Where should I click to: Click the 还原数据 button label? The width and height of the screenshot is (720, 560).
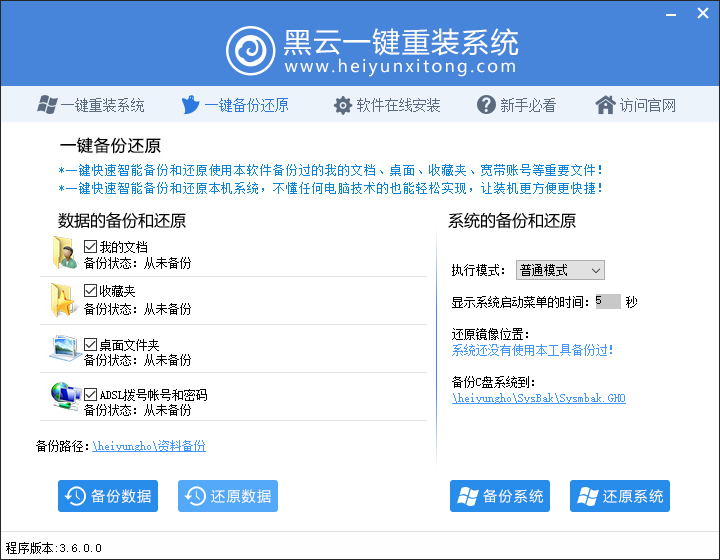click(241, 496)
